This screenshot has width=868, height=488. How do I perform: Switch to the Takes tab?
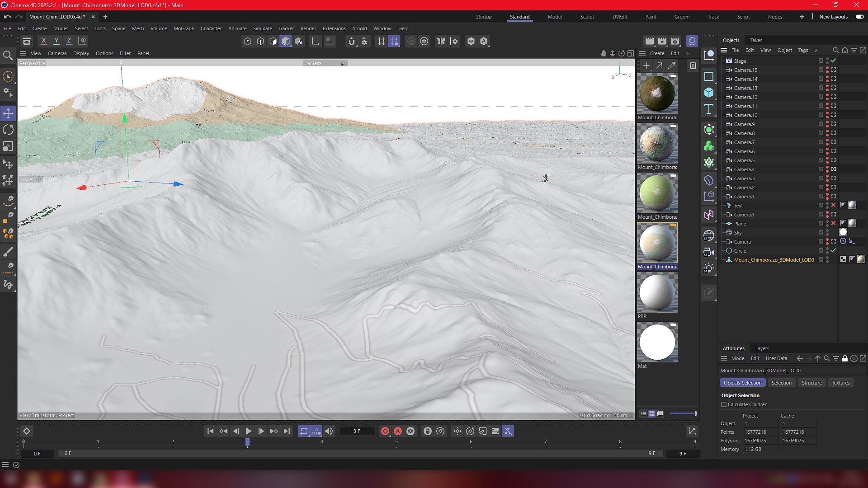coord(756,40)
